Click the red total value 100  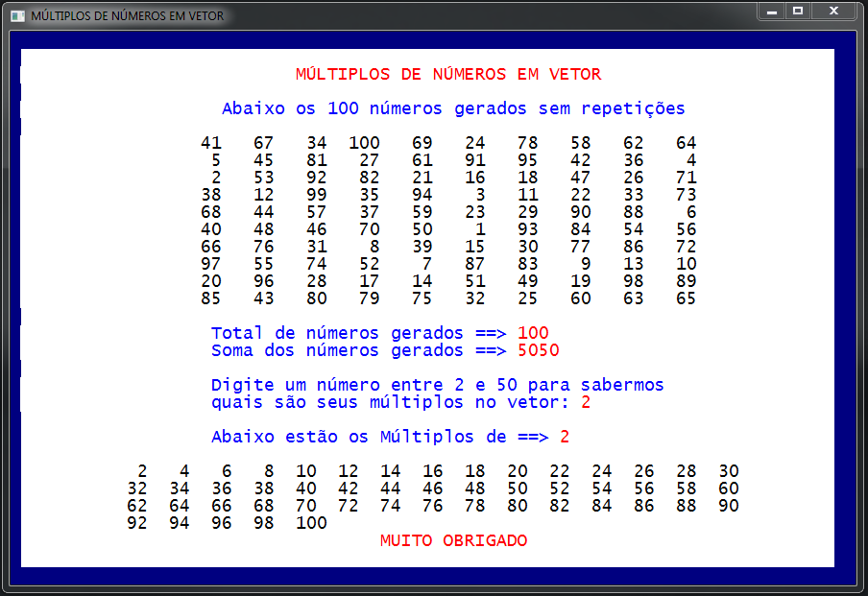coord(533,333)
